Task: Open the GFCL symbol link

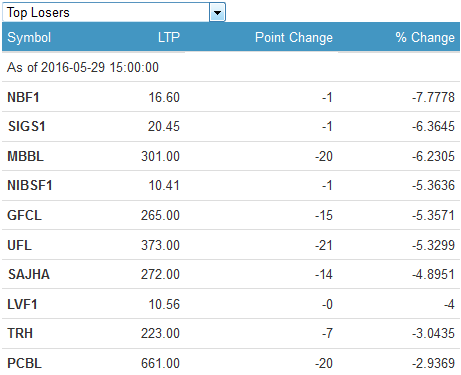Action: pos(24,215)
